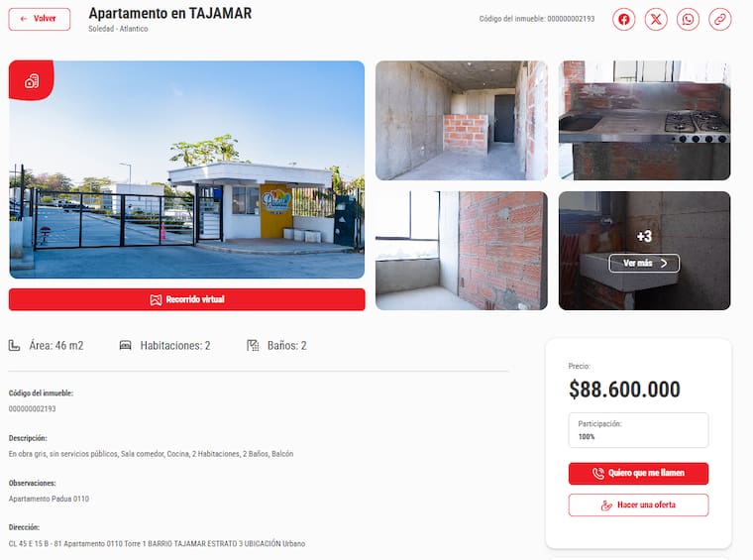
Task: Click the area measurement icon
Action: coord(15,345)
